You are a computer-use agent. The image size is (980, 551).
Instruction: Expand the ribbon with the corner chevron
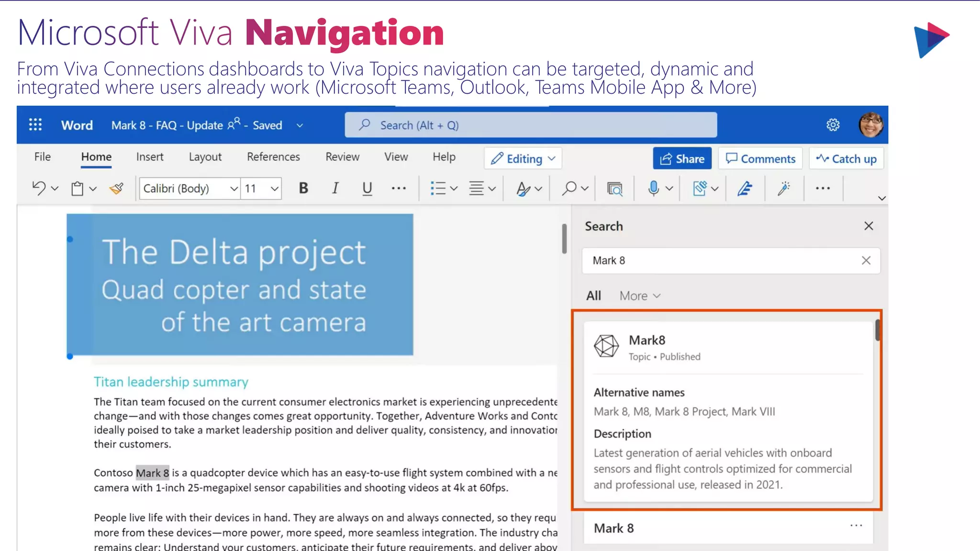(881, 198)
